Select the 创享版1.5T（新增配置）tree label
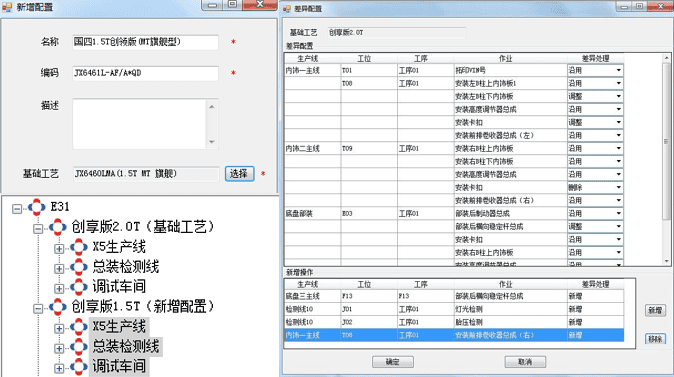 tap(143, 307)
